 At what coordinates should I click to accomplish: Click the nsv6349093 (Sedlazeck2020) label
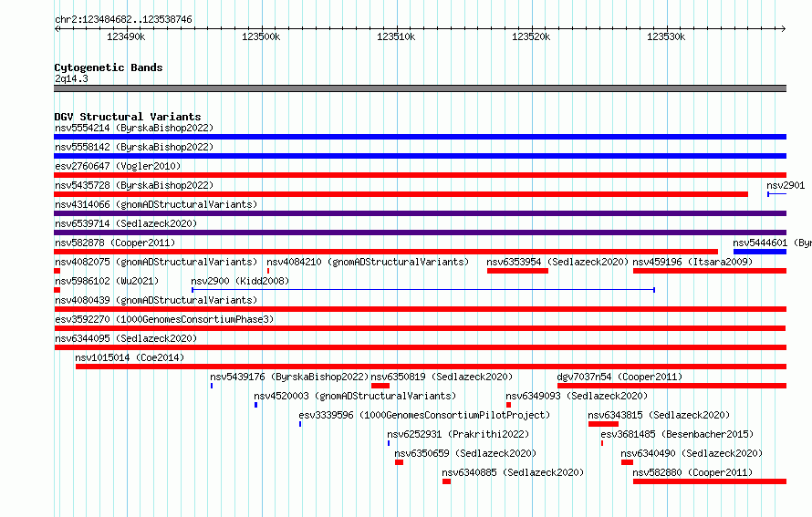tap(577, 396)
